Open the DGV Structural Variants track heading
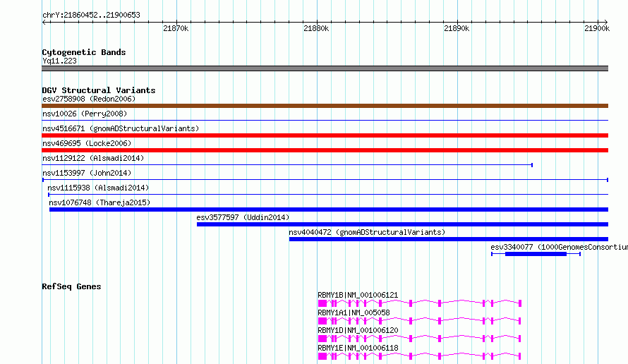 (x=99, y=90)
